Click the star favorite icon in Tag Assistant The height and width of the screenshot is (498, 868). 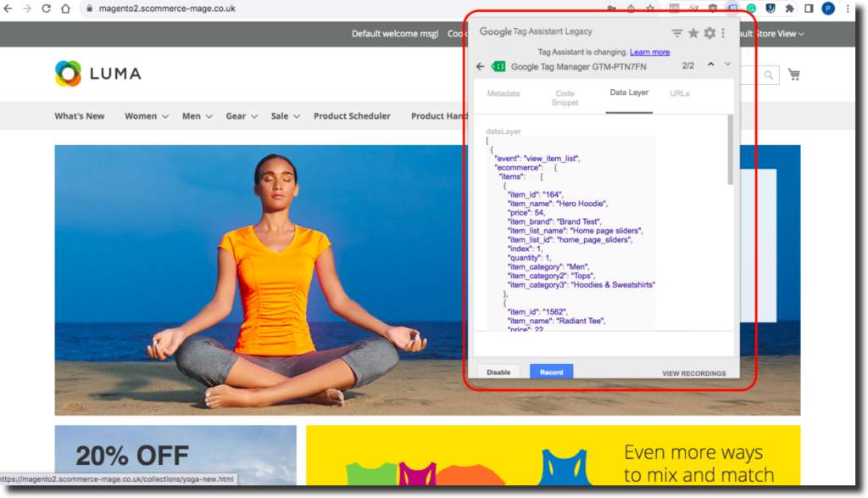(693, 33)
